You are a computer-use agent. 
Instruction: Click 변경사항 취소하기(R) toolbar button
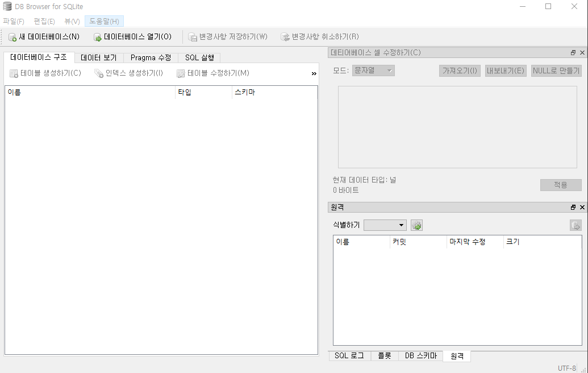320,37
